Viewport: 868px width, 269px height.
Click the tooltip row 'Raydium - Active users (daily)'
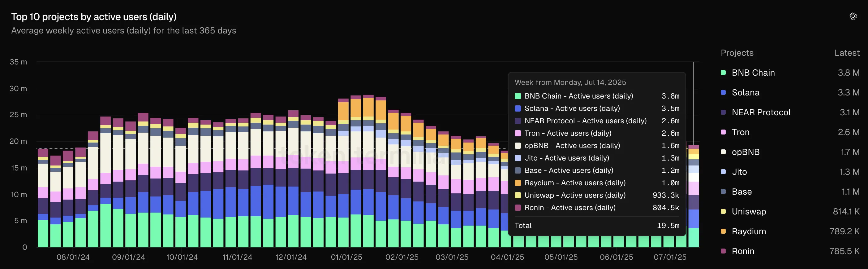coord(597,183)
